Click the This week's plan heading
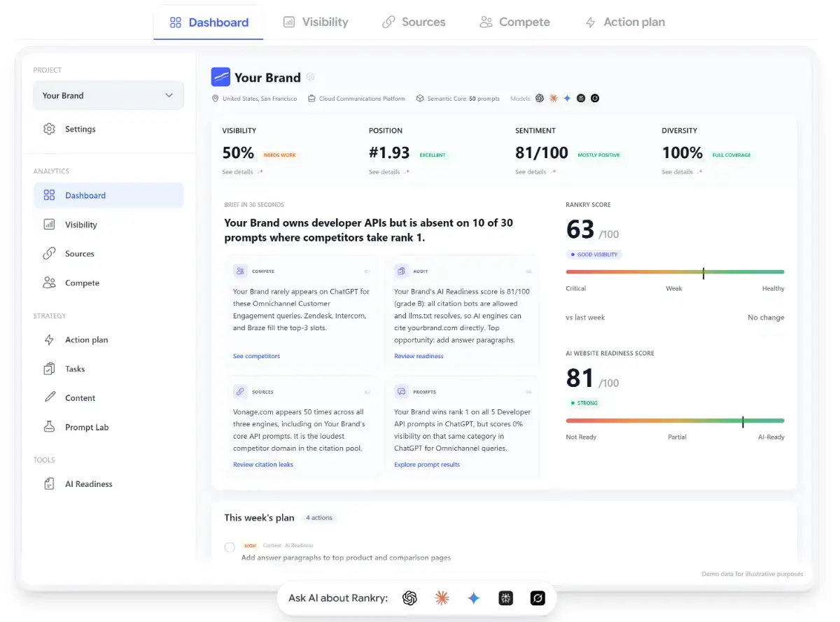Viewport: 840px width, 622px height. (x=259, y=518)
